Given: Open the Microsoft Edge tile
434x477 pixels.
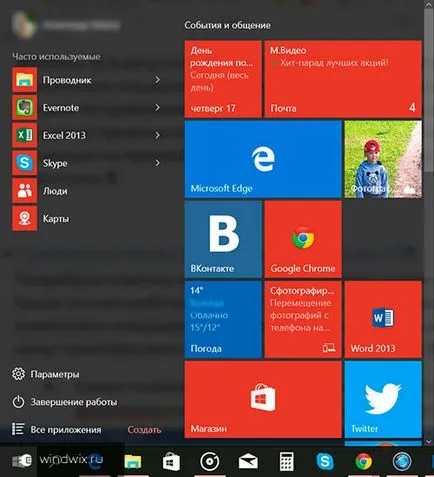Looking at the screenshot, I should (263, 159).
